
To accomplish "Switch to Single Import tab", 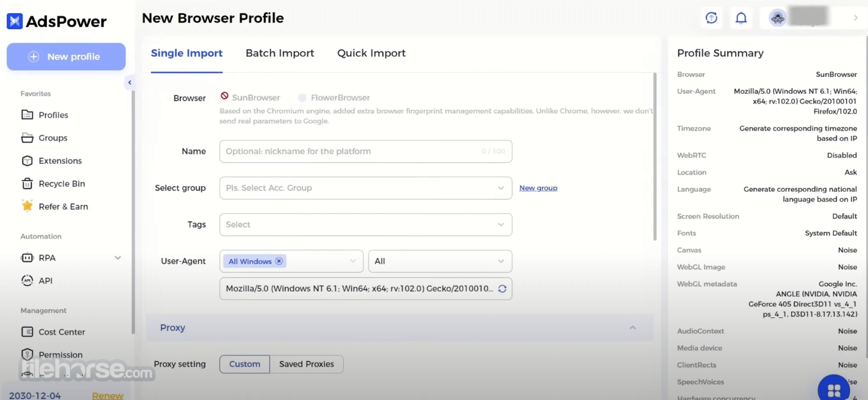I will 187,53.
